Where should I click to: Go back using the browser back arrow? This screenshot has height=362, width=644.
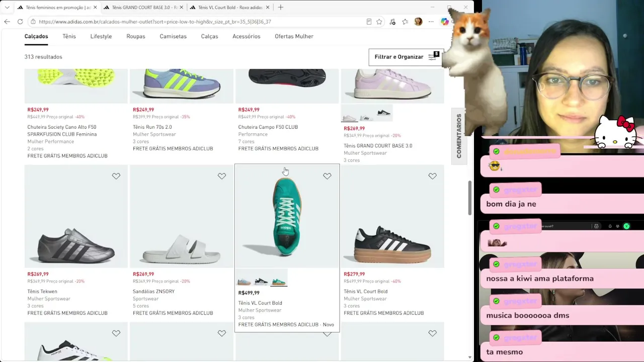pos(7,22)
